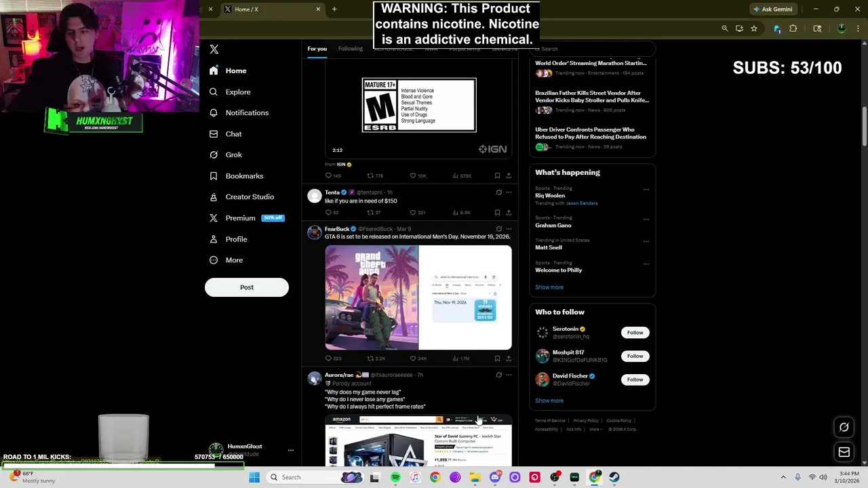
Task: Open Chrome extensions puzzle icon
Action: pyautogui.click(x=793, y=28)
